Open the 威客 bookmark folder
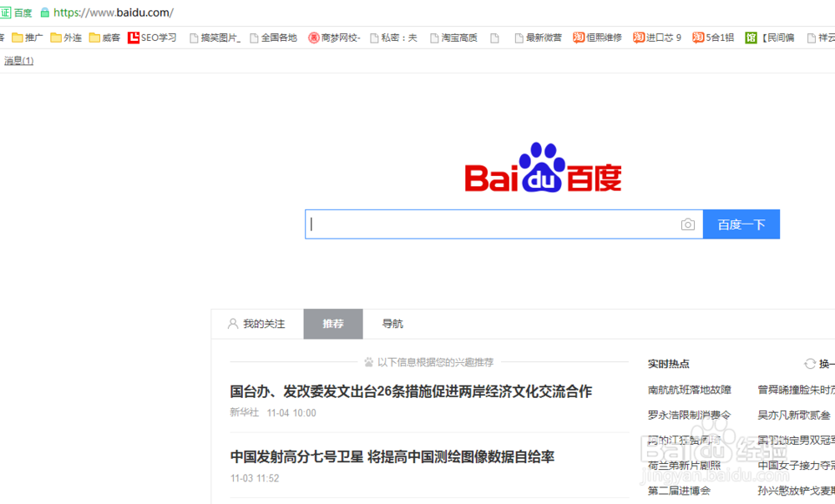The image size is (835, 504). [x=105, y=38]
